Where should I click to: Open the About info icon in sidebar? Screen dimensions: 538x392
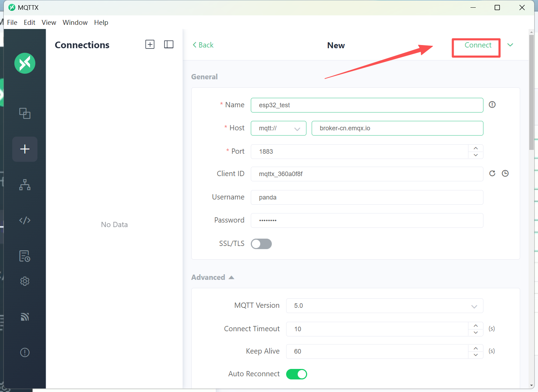[x=25, y=353]
